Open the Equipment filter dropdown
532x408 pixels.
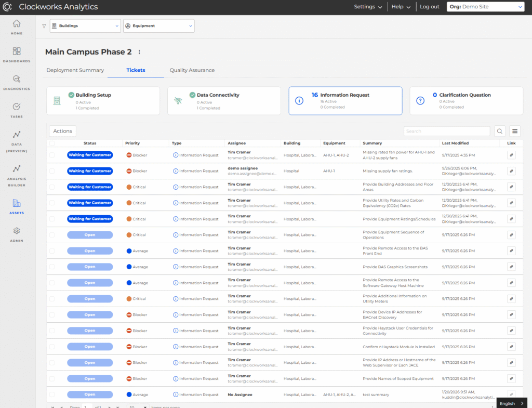tap(157, 25)
